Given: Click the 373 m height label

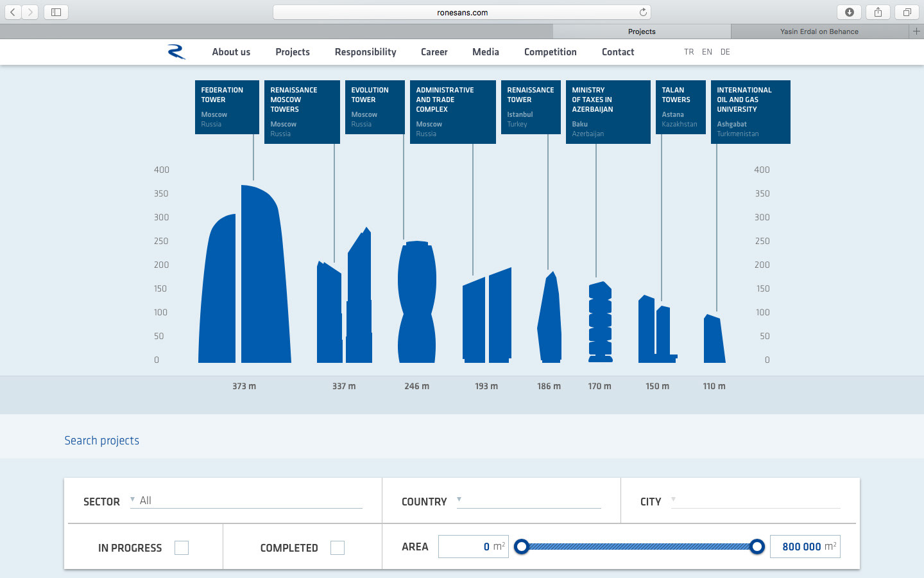Looking at the screenshot, I should tap(244, 387).
